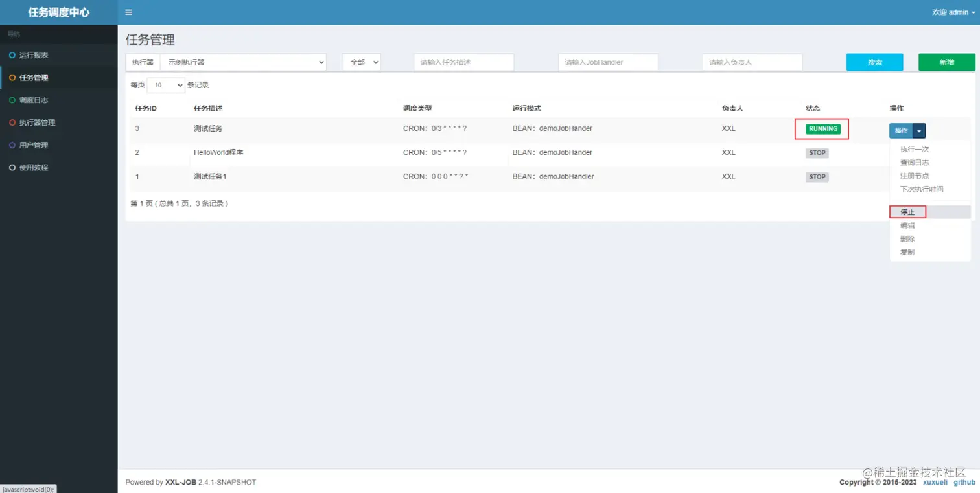Choose 查询日志 from the operation menu
Screen dimensions: 980x493
pyautogui.click(x=915, y=163)
